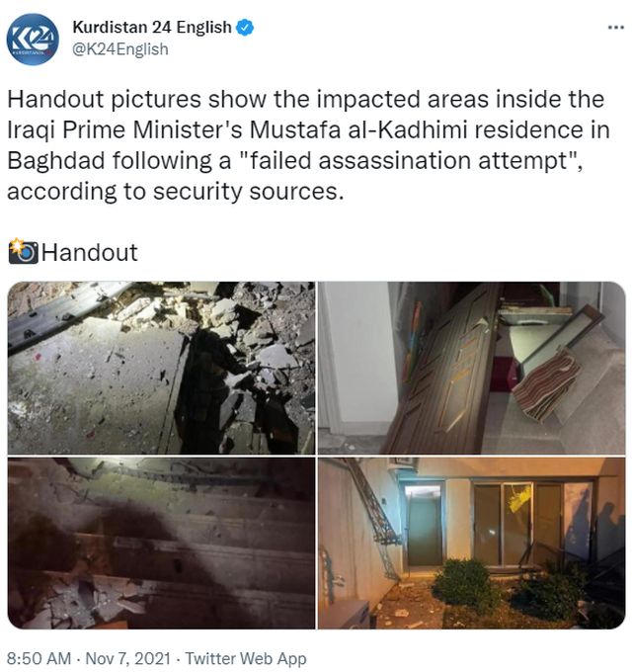Click the Handout caption text
Viewport: 632px width, 672px height.
pos(90,252)
